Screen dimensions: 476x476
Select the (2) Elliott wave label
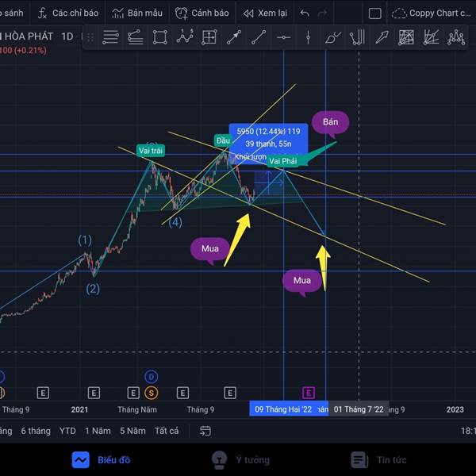point(93,289)
